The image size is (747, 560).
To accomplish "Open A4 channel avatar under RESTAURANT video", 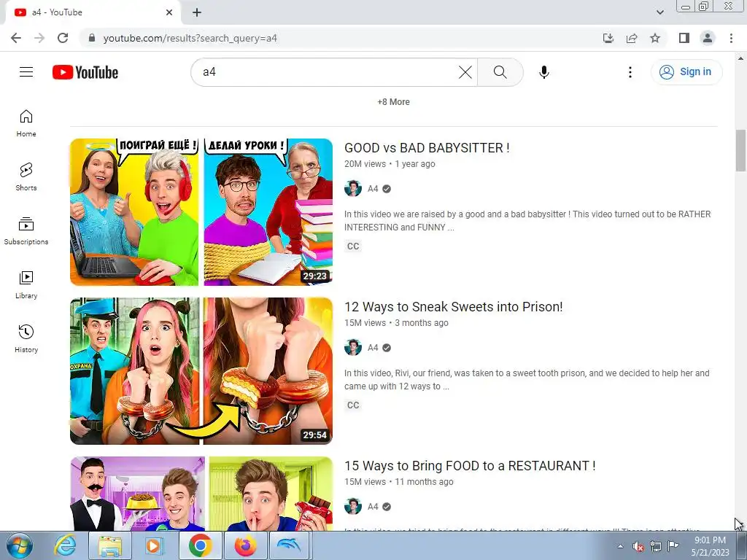I will [x=353, y=507].
